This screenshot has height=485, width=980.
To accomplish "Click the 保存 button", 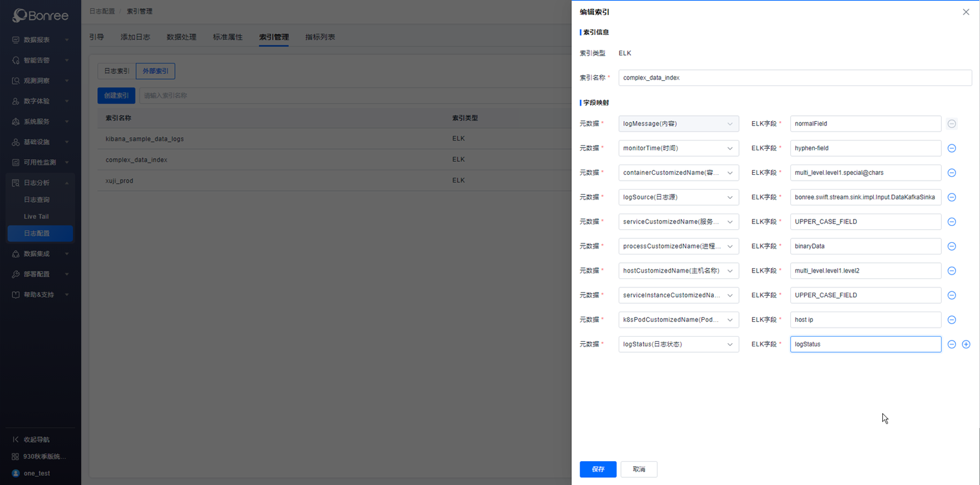I will click(x=597, y=469).
